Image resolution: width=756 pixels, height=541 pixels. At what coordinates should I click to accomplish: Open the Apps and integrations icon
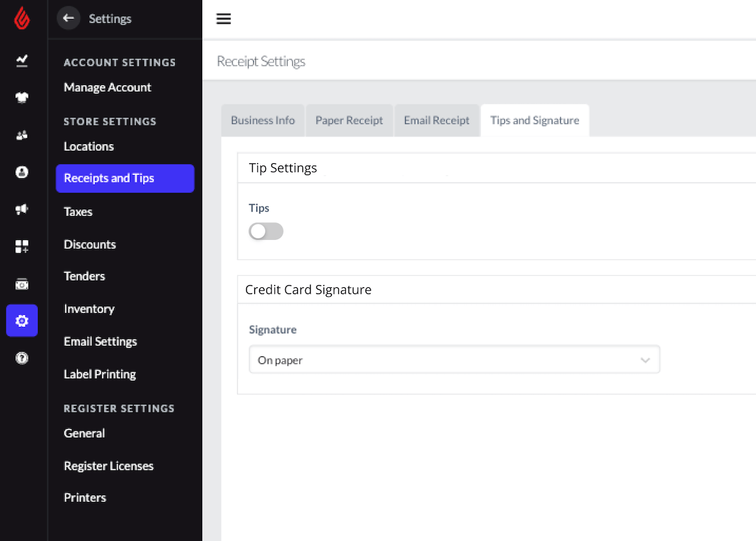22,246
